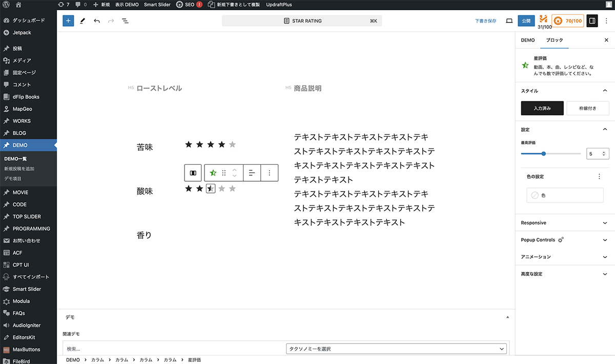The height and width of the screenshot is (364, 615).
Task: Select the parent columns block icon
Action: 193,173
